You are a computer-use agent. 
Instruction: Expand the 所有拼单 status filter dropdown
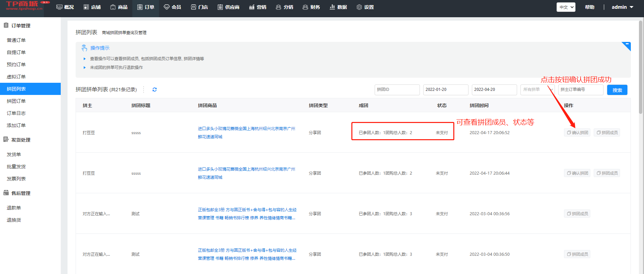[x=537, y=90]
